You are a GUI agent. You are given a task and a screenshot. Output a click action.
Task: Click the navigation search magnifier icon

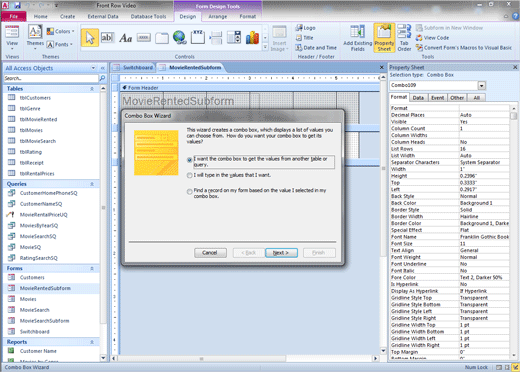click(x=102, y=78)
